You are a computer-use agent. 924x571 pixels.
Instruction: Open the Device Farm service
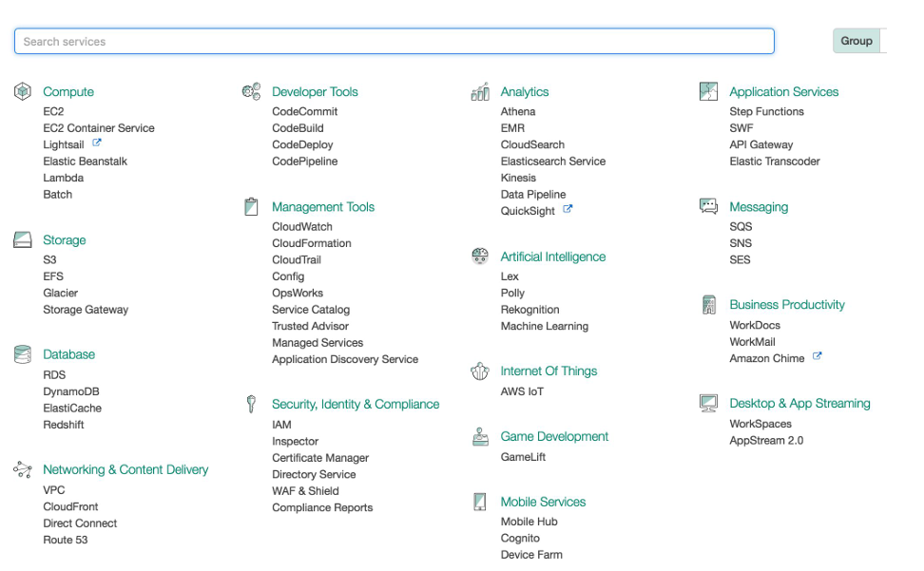[531, 555]
